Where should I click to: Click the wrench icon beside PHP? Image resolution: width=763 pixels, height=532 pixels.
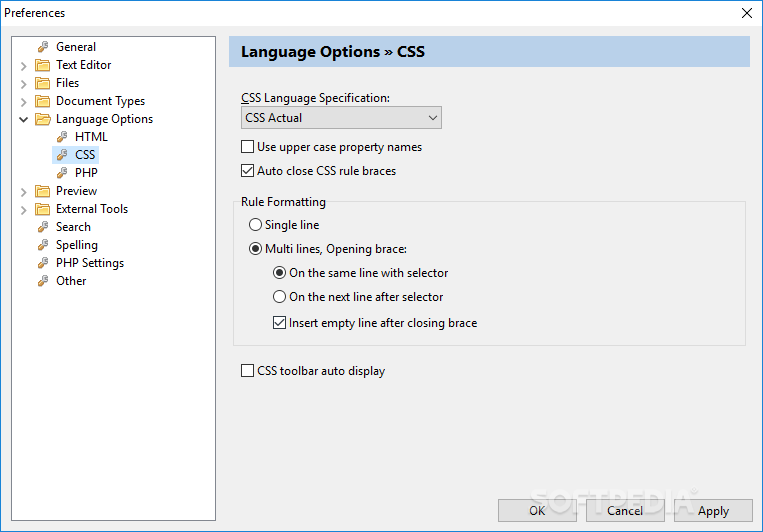(62, 173)
